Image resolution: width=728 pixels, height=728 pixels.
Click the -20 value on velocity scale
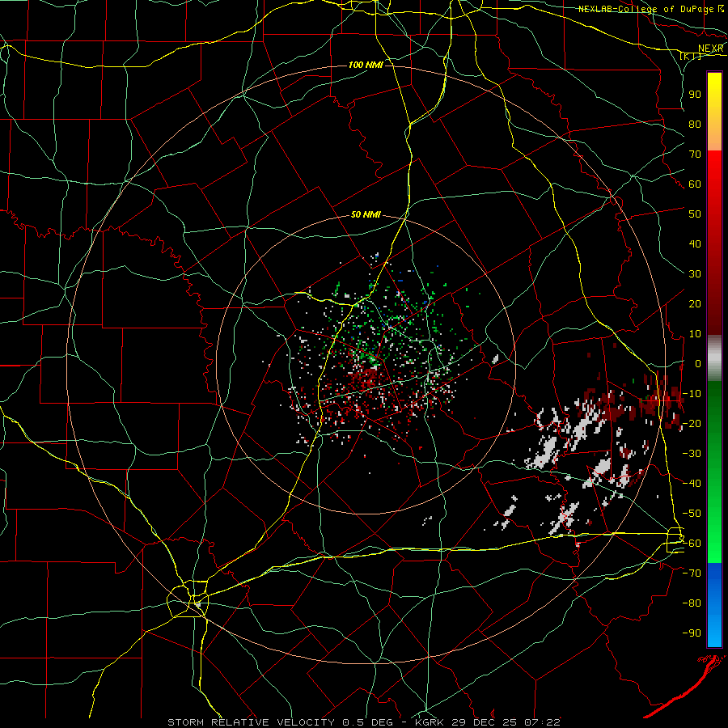point(692,423)
